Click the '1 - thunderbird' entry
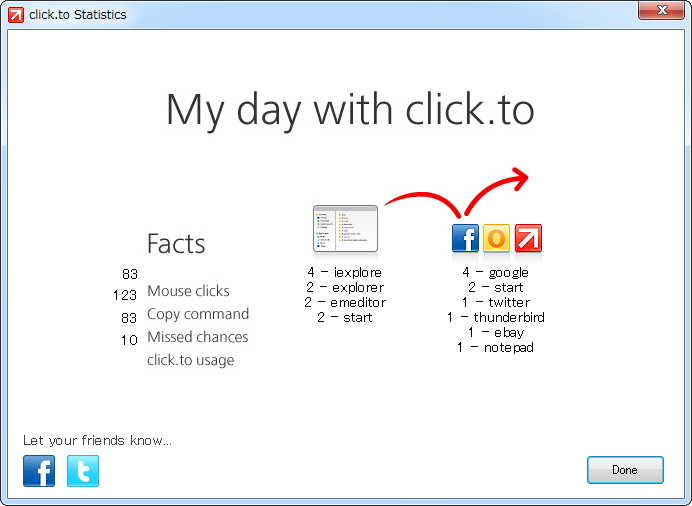This screenshot has height=506, width=692. (x=496, y=318)
